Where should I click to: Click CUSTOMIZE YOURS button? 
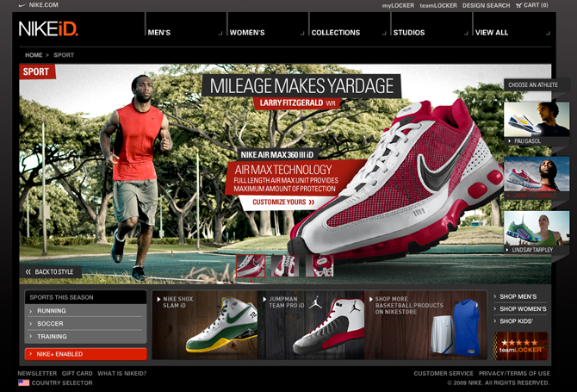(283, 202)
